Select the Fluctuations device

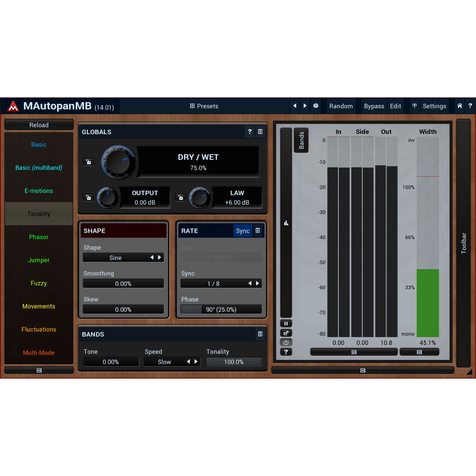[39, 329]
